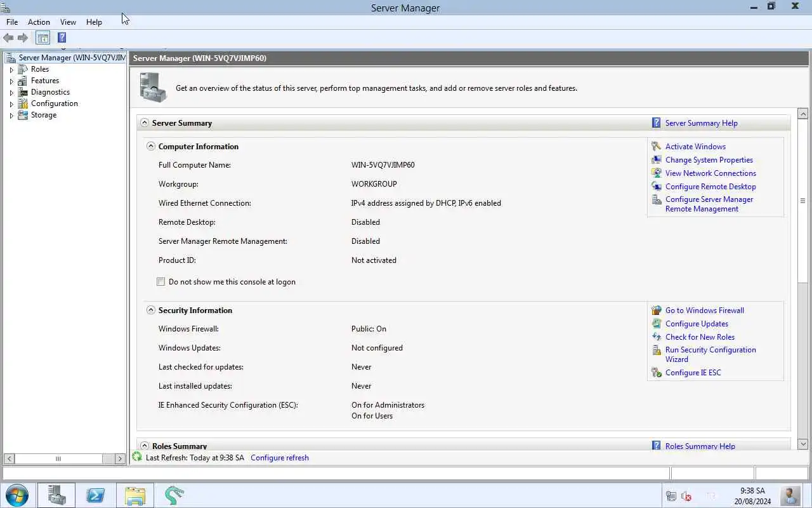Click the Configure refresh link
This screenshot has height=508, width=812.
(280, 458)
